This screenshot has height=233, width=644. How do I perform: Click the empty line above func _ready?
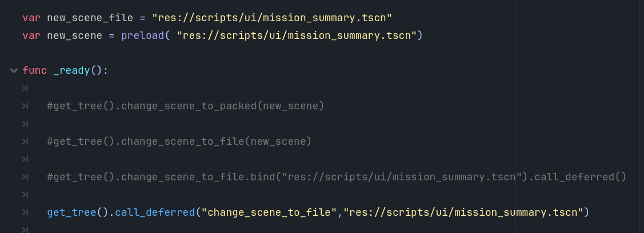click(171, 53)
